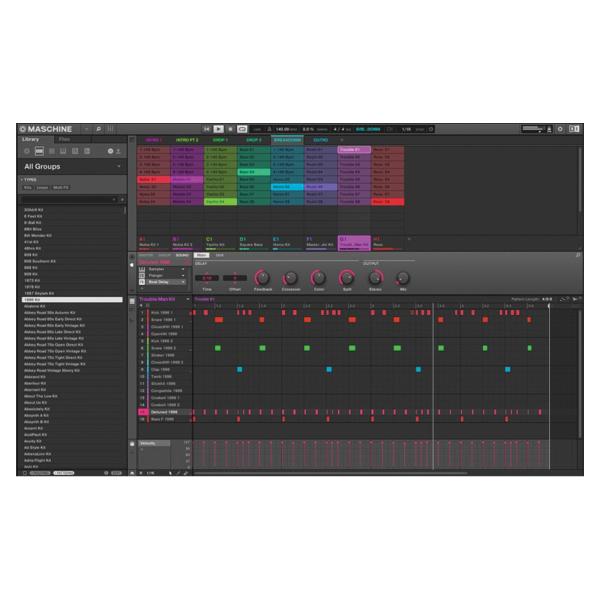Screen dimensions: 600x600
Task: Select the Projects type icon in browser
Action: point(27,151)
